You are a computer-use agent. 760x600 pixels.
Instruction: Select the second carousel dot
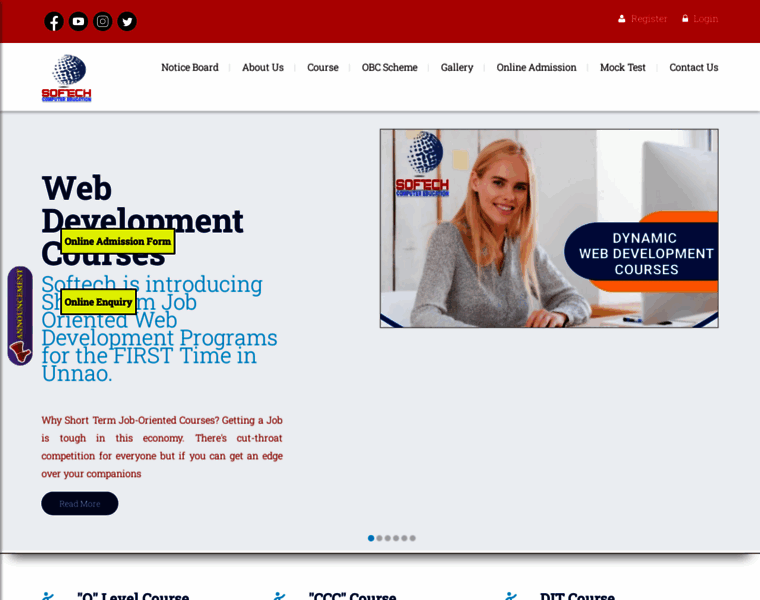coord(380,538)
